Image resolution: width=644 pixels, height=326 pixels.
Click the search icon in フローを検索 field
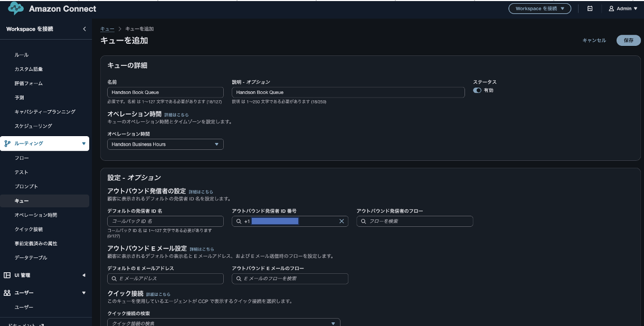[x=363, y=222]
